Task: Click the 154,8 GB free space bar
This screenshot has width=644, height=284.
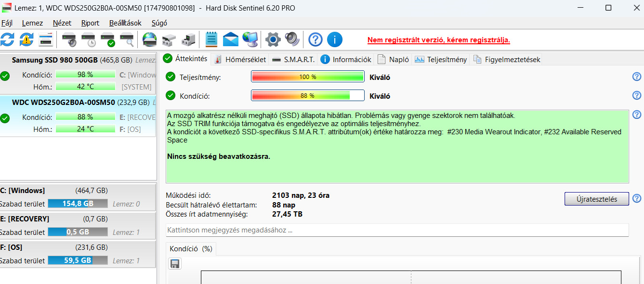Action: [78, 204]
